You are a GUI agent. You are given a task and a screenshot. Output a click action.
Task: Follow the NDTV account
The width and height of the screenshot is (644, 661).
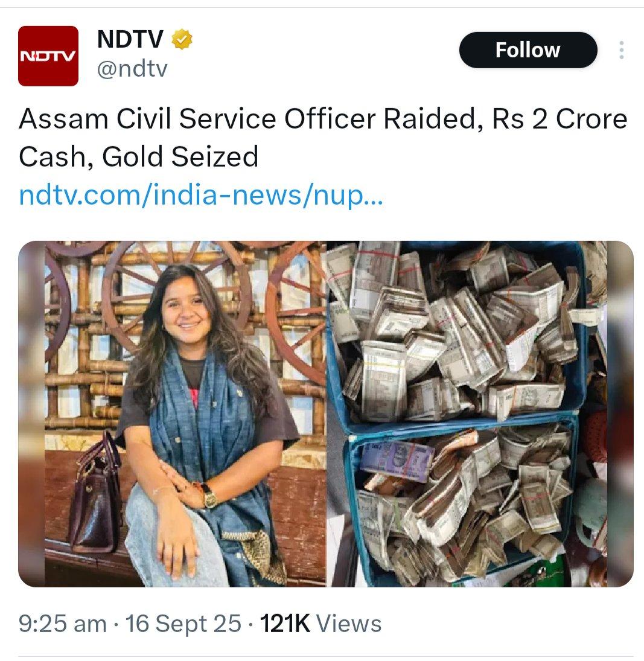[528, 50]
